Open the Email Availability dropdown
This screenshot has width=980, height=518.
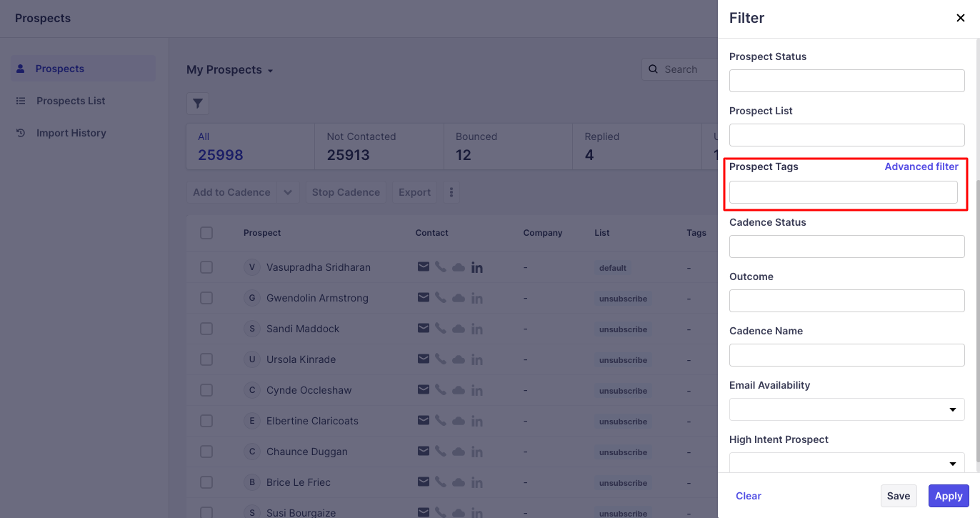pyautogui.click(x=846, y=409)
